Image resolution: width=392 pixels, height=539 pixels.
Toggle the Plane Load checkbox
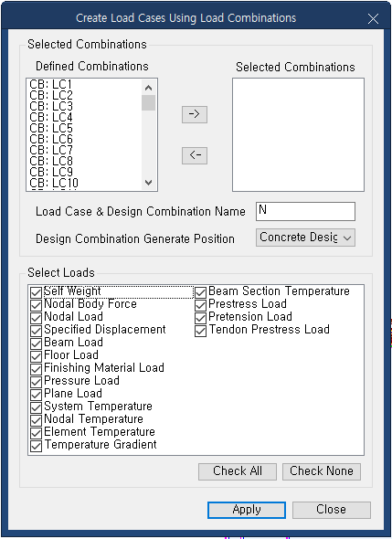pyautogui.click(x=36, y=395)
